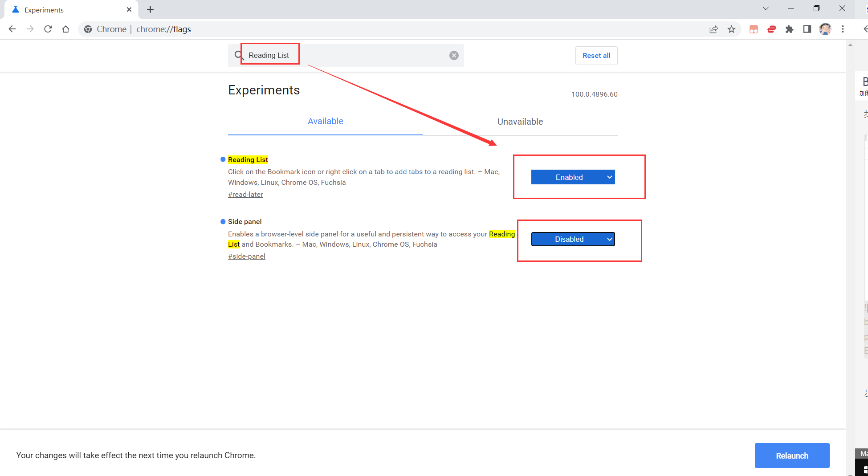Open the Home page
This screenshot has height=476, width=868.
(65, 29)
